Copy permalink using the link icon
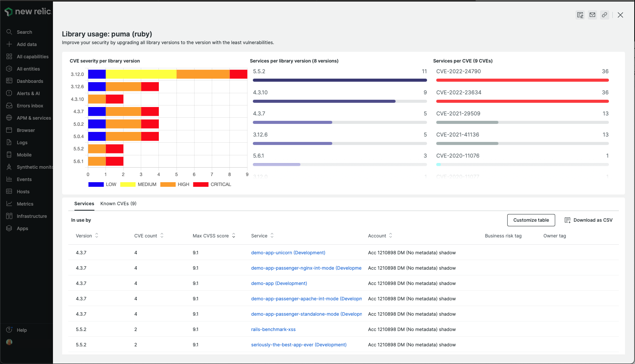The height and width of the screenshot is (364, 635). point(604,15)
